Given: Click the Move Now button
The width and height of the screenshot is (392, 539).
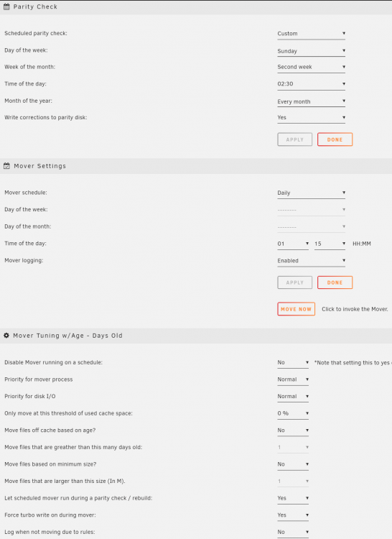Looking at the screenshot, I should [297, 309].
